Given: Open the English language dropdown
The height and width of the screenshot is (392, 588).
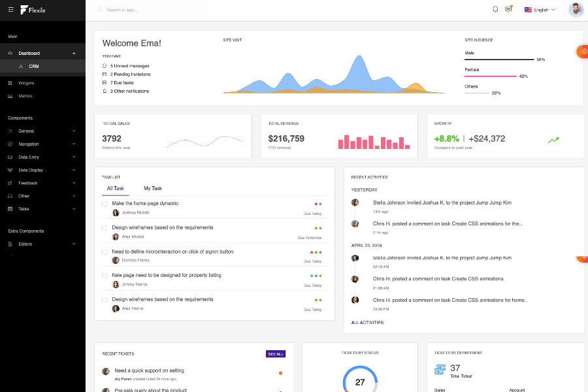Looking at the screenshot, I should point(540,9).
